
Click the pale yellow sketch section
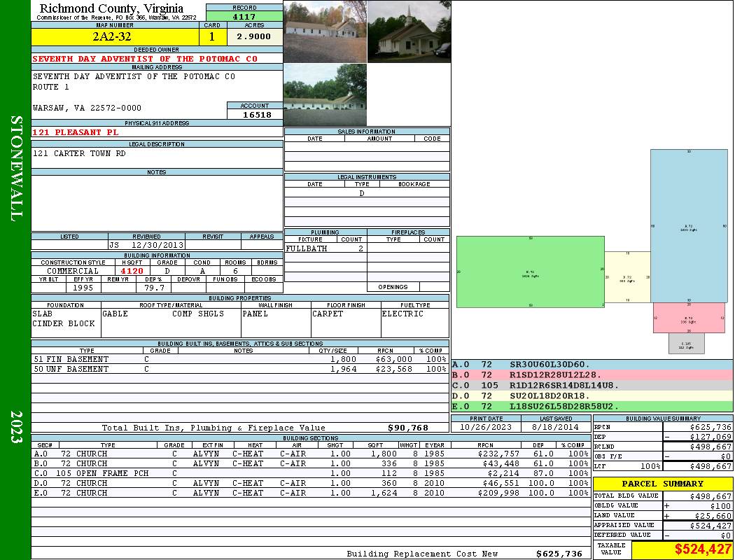[628, 277]
